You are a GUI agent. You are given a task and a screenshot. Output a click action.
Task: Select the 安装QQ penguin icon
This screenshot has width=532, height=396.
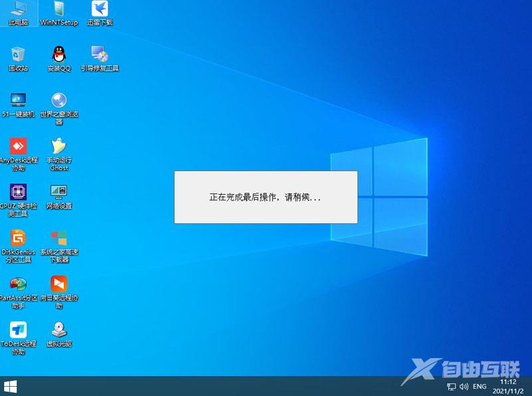point(59,59)
